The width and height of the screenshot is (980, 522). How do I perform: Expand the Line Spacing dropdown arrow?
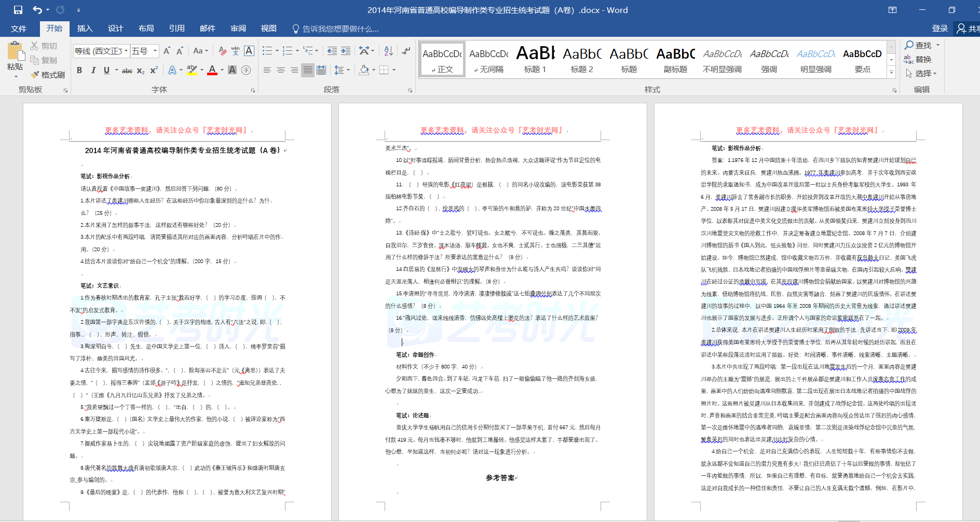click(x=348, y=70)
